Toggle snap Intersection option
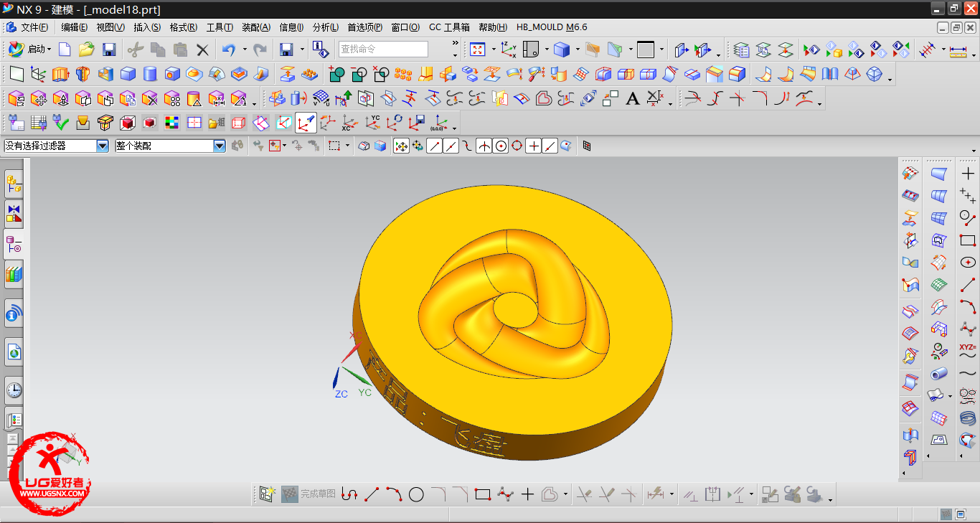 pyautogui.click(x=484, y=146)
